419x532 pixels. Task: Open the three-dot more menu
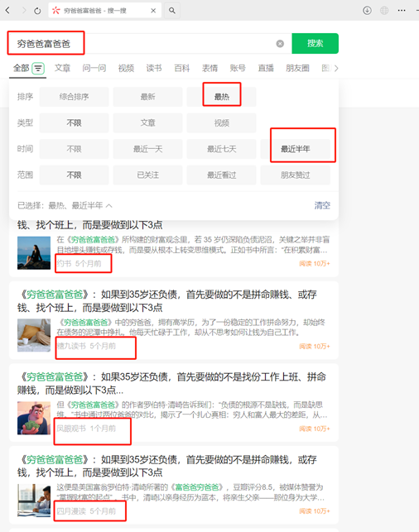click(x=402, y=11)
